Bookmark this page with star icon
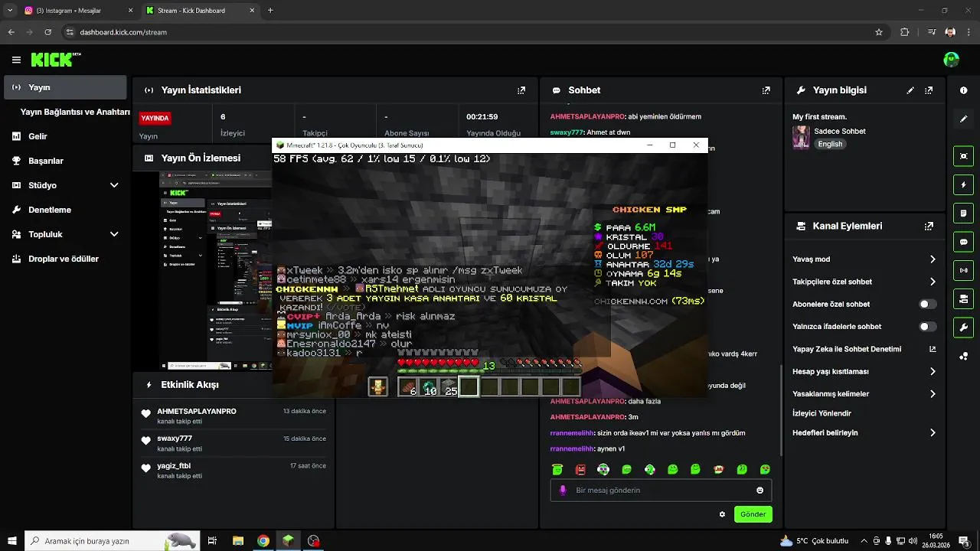This screenshot has width=980, height=551. click(x=879, y=32)
